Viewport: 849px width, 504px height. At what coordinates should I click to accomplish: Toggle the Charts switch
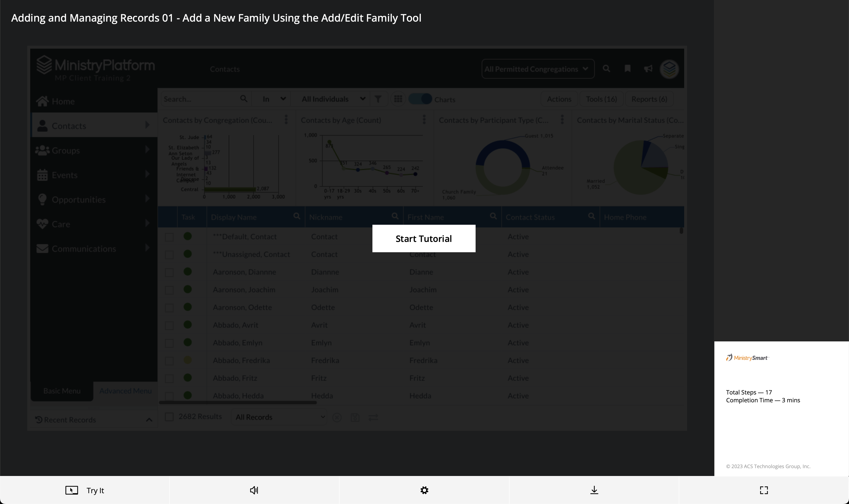coord(420,99)
